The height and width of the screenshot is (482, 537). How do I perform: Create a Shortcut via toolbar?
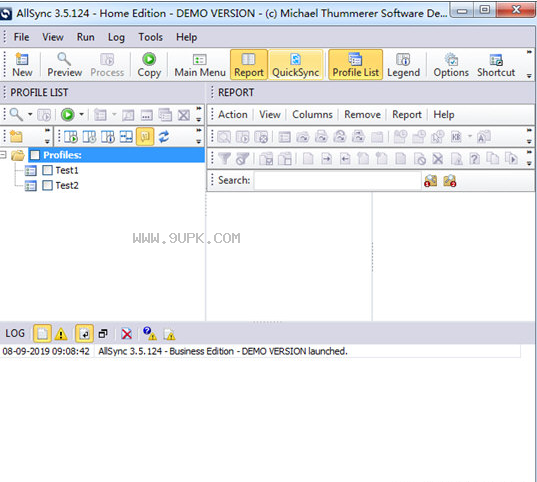(x=496, y=65)
